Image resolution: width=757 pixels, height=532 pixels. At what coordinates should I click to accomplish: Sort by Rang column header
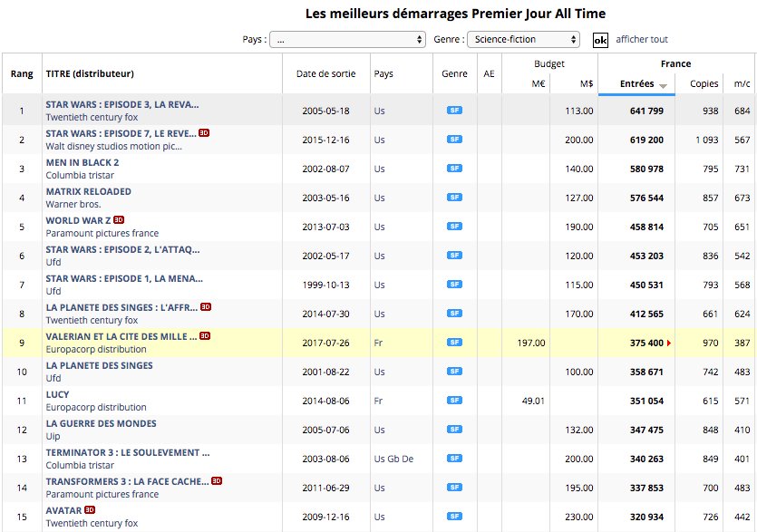(x=22, y=73)
